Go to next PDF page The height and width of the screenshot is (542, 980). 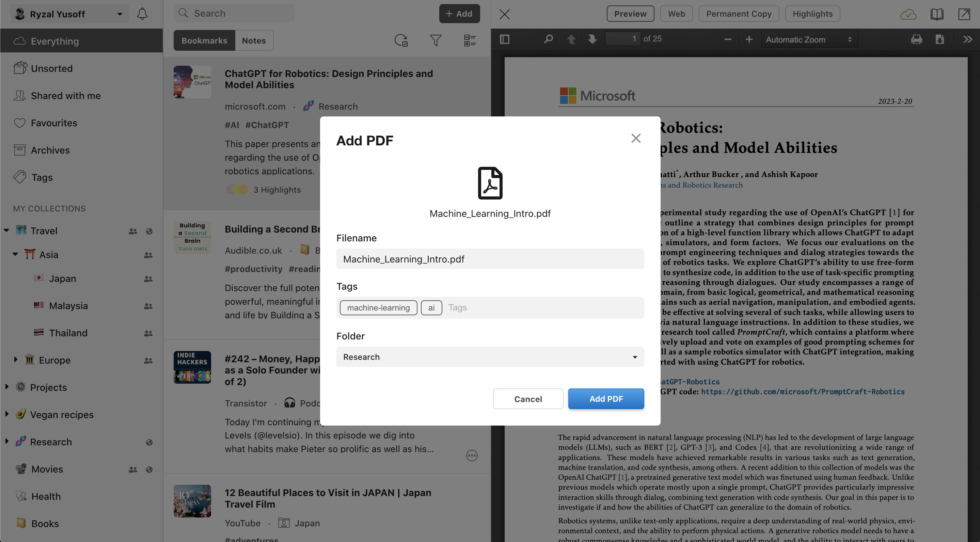tap(592, 39)
